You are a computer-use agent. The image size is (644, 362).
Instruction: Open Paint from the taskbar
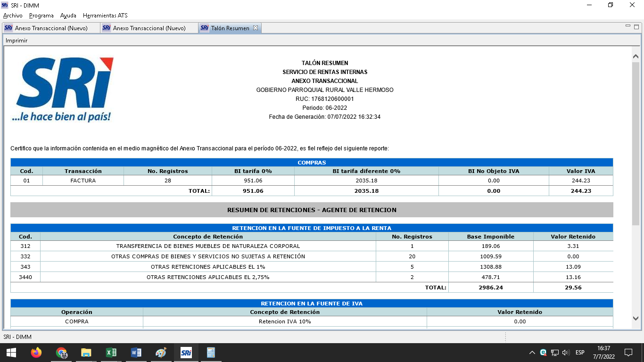pos(161,353)
